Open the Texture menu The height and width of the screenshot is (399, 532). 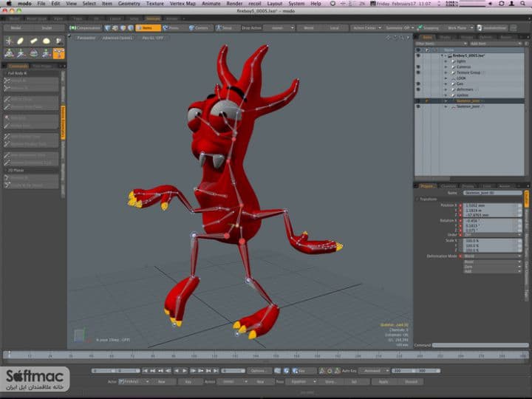[x=154, y=4]
